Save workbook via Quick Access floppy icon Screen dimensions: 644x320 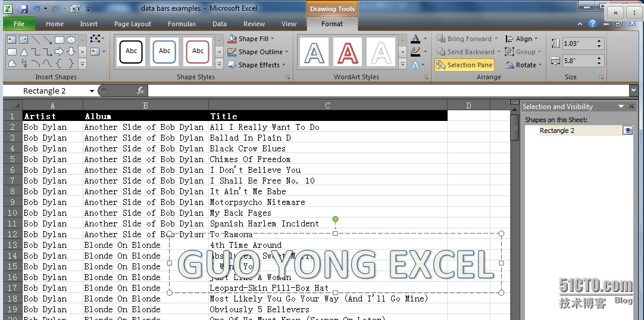point(24,8)
